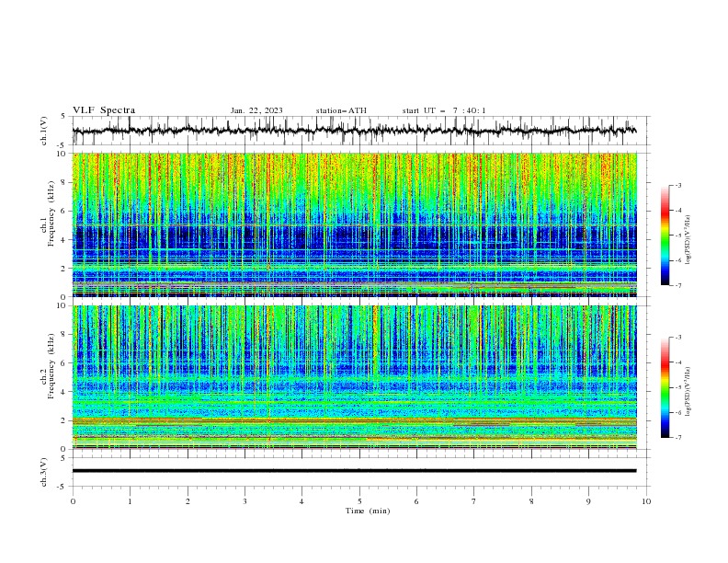The image size is (728, 563).
Task: Click the ch.1 spectrogram "4" kHz tick label
Action: click(x=65, y=240)
